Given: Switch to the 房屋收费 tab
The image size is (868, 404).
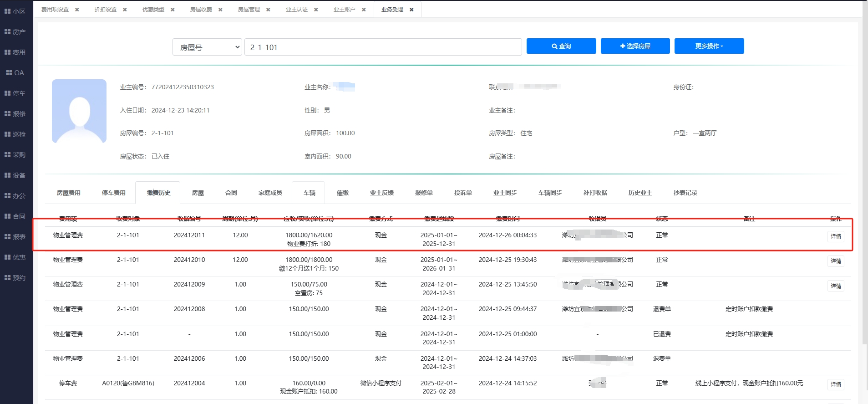Looking at the screenshot, I should [x=201, y=10].
